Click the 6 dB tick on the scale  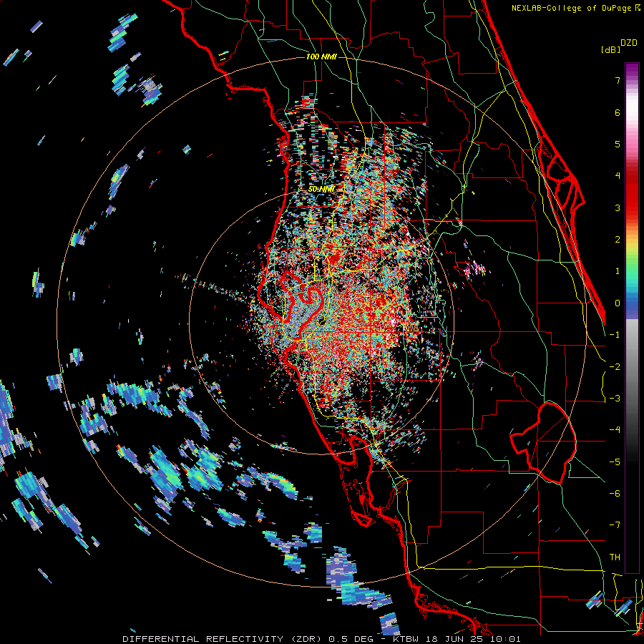[x=618, y=112]
